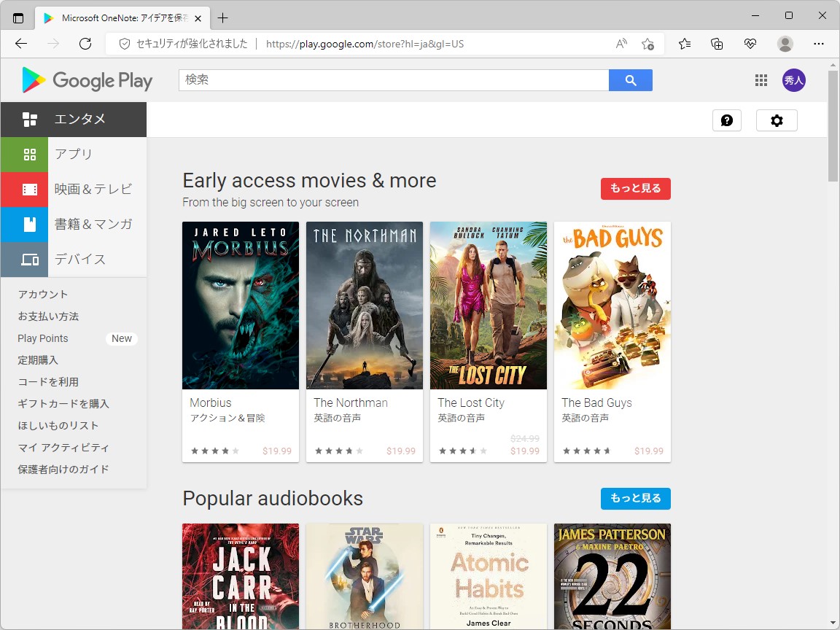
Task: Open a new tab with plus icon
Action: tap(223, 18)
